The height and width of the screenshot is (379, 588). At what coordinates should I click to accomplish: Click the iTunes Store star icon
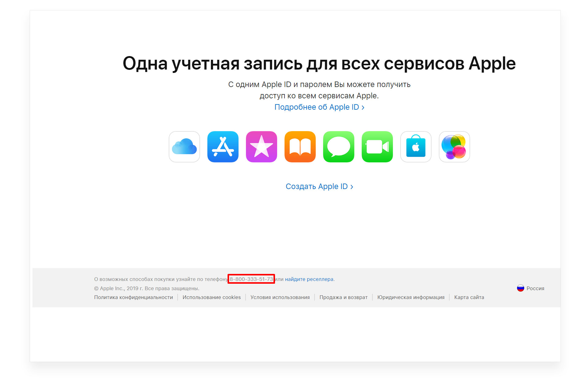[x=262, y=147]
